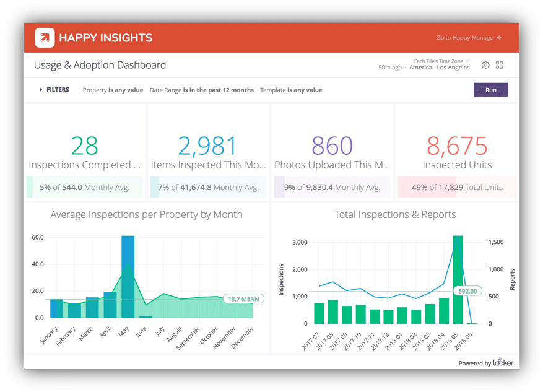Click the Average Inspections per Property by Month title

[x=147, y=215]
